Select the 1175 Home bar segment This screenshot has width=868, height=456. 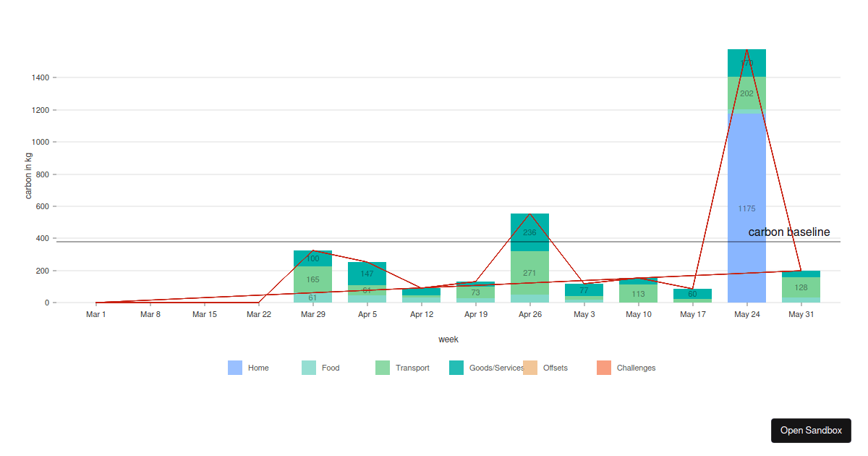click(746, 208)
